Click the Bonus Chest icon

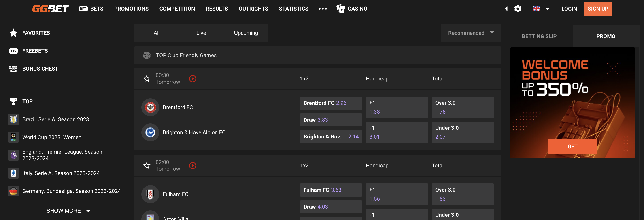13,69
